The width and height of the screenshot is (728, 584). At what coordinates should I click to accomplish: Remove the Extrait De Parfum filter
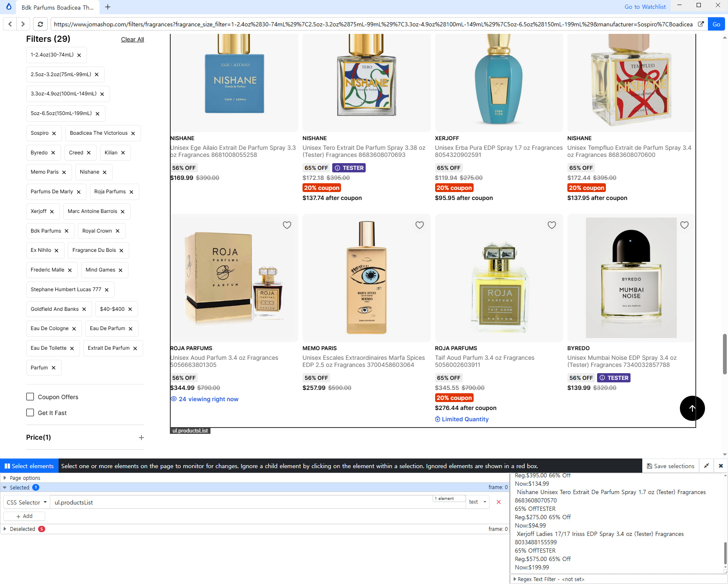135,348
